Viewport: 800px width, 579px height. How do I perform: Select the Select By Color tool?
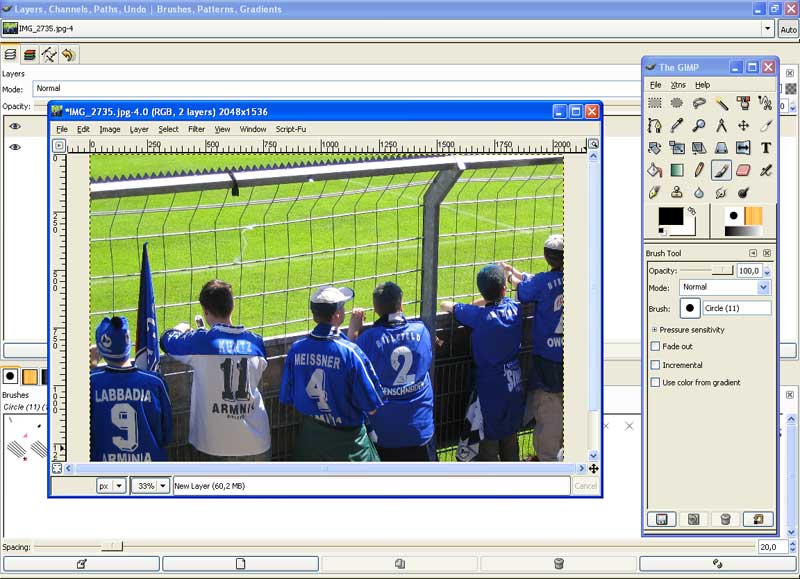pyautogui.click(x=743, y=103)
